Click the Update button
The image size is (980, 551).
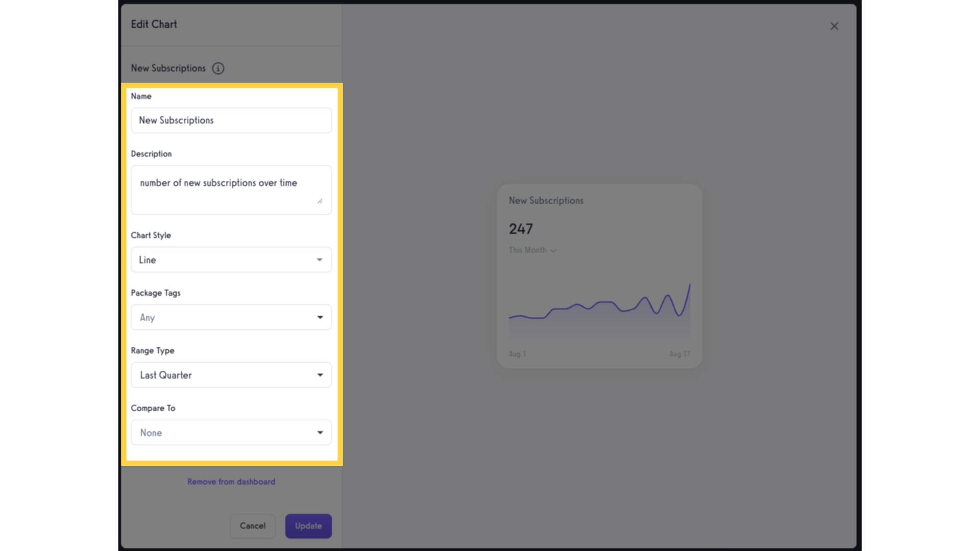308,526
